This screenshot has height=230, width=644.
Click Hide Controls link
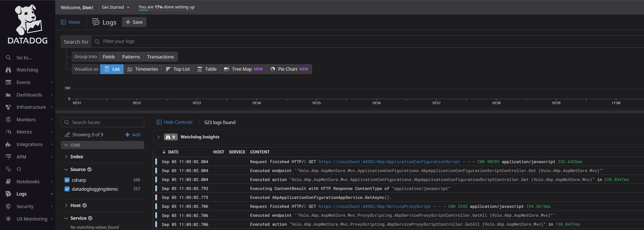178,122
